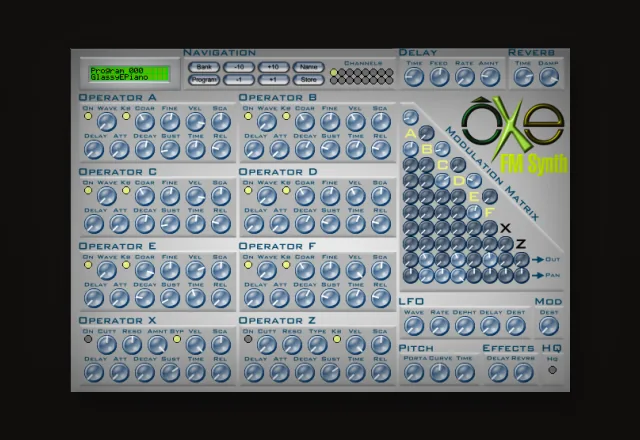Click Operator X Cutt knob
The image size is (640, 440).
click(x=107, y=345)
